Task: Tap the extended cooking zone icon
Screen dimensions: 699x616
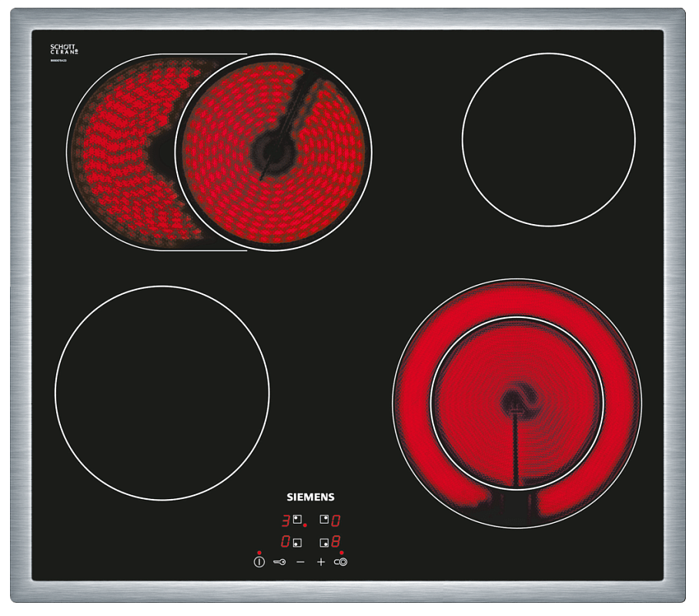Action: tap(340, 562)
